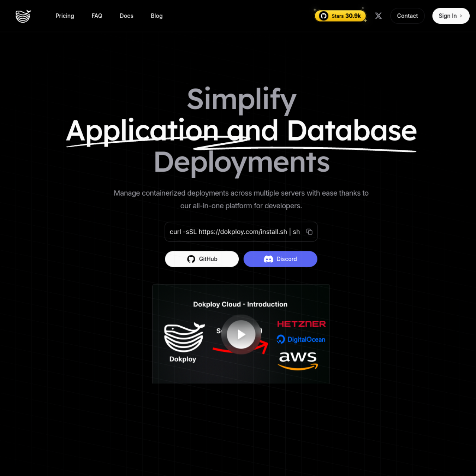This screenshot has width=476, height=476.
Task: Open the Stars 30.9k GitHub badge
Action: point(340,16)
